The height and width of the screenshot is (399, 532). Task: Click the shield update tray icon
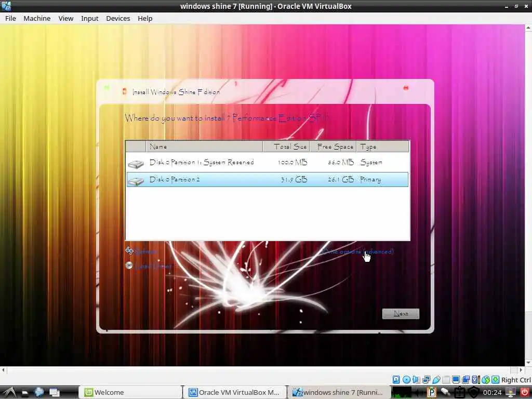tap(474, 392)
